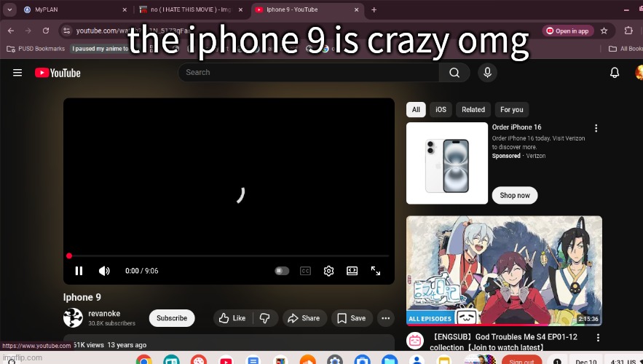Save the video to a playlist

(x=352, y=318)
